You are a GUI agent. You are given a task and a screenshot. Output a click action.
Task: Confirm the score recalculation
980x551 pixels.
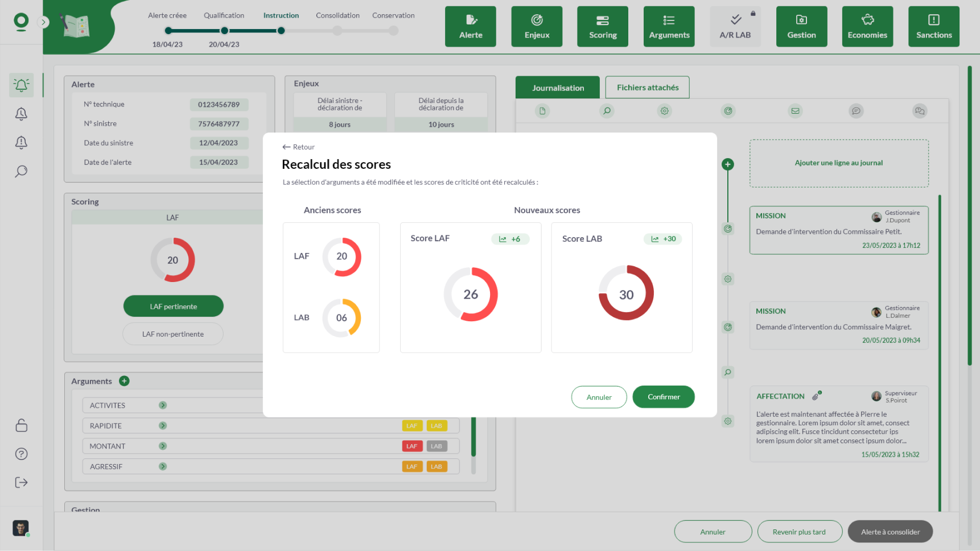click(663, 397)
